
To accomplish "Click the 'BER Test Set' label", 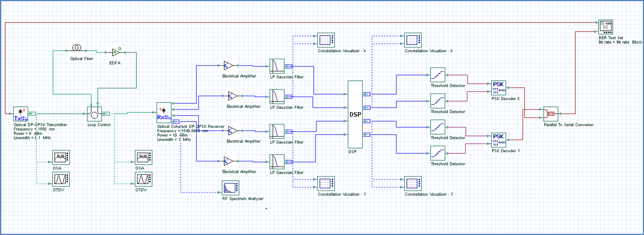I will [x=611, y=38].
